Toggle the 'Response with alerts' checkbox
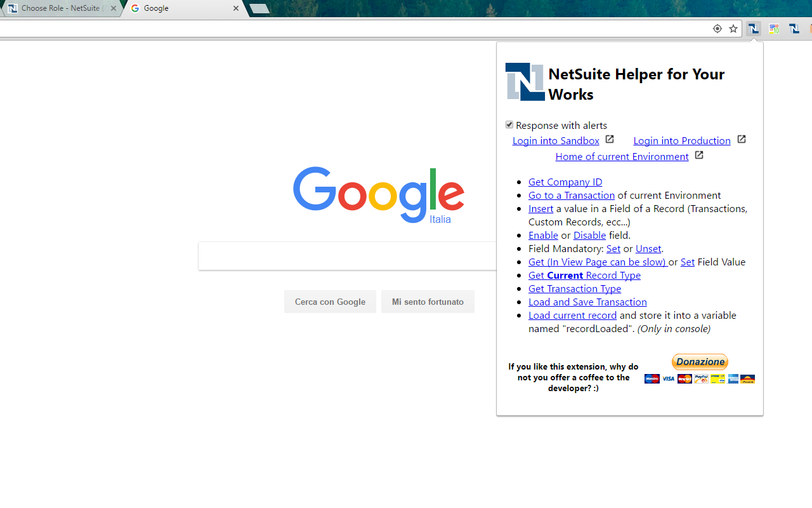This screenshot has height=508, width=812. click(509, 124)
